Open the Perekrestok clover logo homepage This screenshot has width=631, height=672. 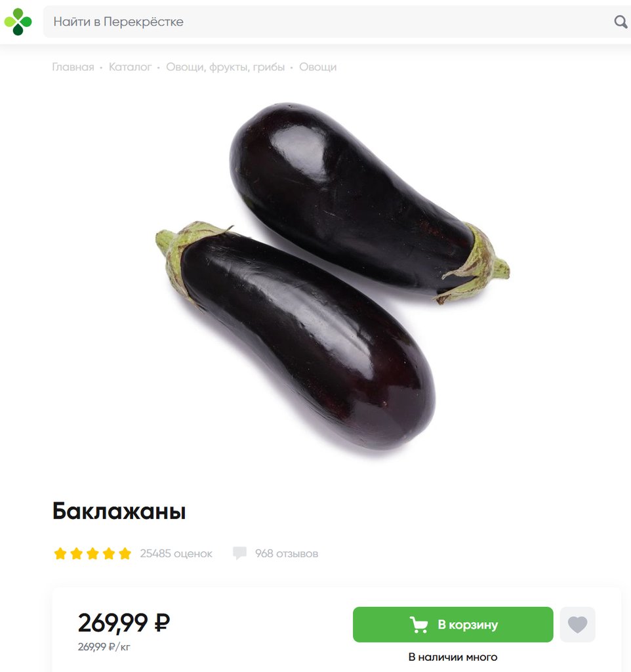(x=18, y=22)
